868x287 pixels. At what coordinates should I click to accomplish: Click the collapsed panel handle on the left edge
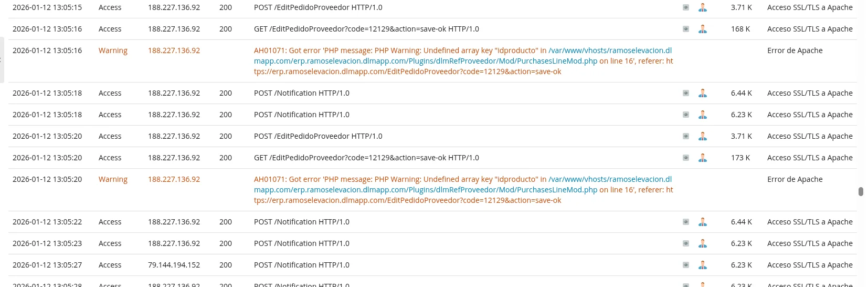[x=2, y=60]
